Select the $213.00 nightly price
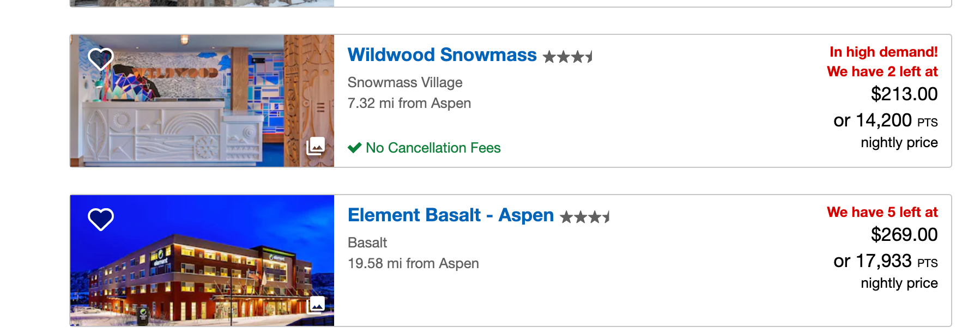 pos(904,94)
